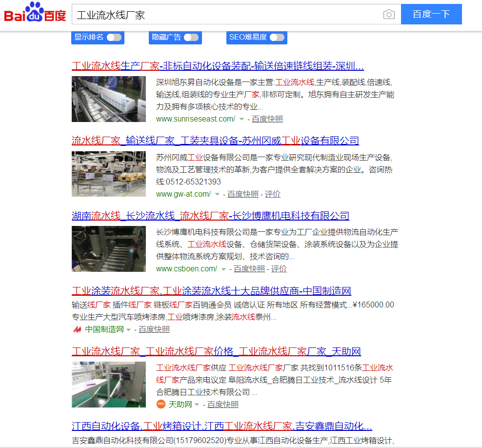Open thumbnail of 长沙博鹰 roller conveyor result
The image size is (482, 448).
coord(109,249)
